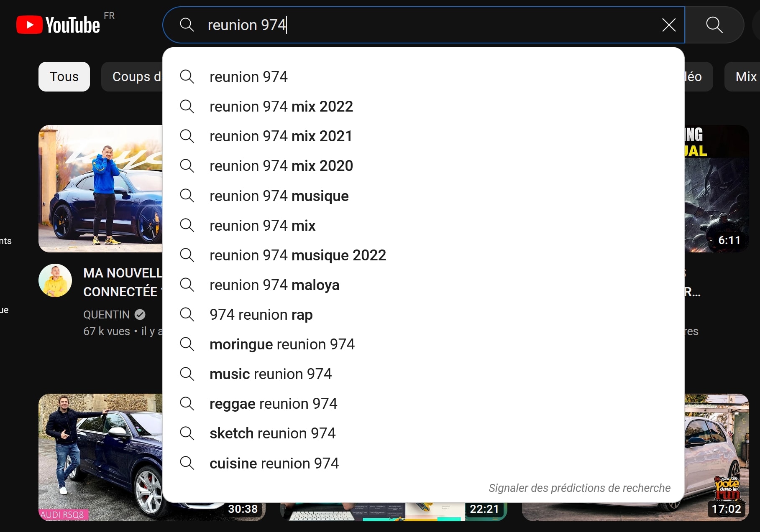760x532 pixels.
Task: Pick the '974 reunion rap' suggestion
Action: point(261,315)
